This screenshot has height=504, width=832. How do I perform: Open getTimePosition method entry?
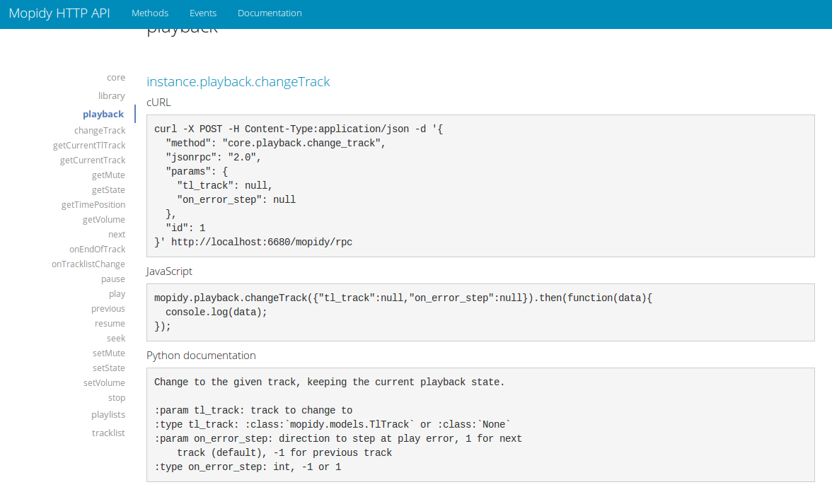(93, 205)
